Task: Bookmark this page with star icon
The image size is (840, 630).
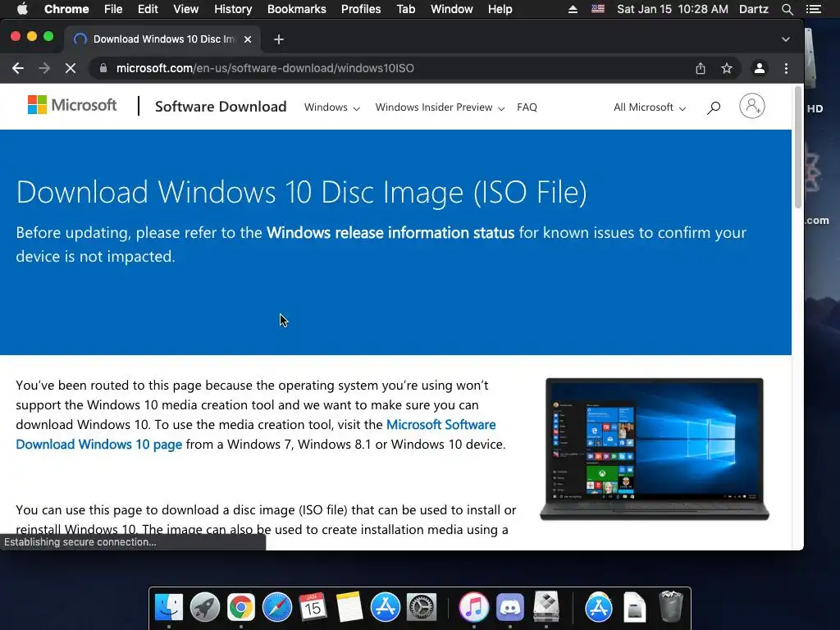Action: [727, 68]
